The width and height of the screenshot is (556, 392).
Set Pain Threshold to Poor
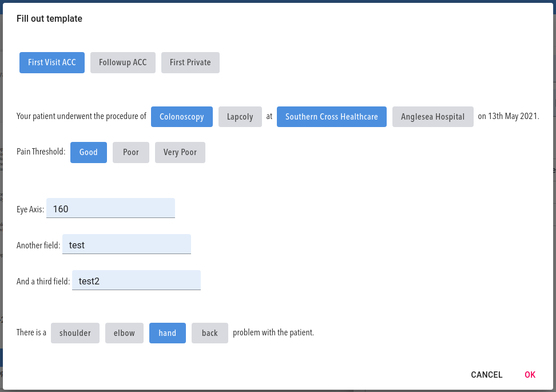tap(130, 152)
